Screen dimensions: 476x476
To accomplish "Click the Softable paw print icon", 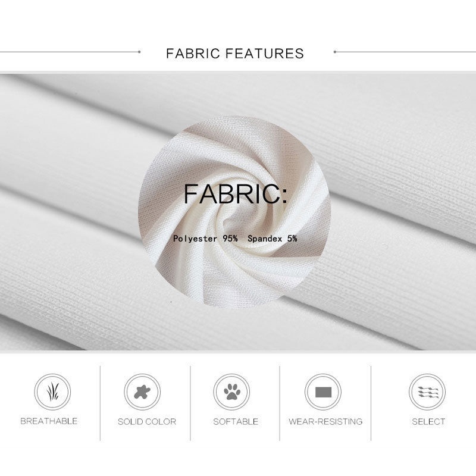I will (x=231, y=392).
